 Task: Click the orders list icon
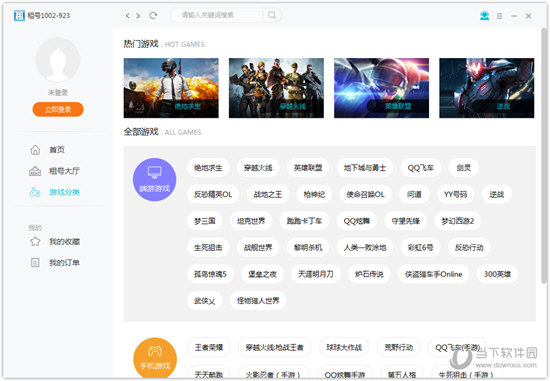click(x=35, y=262)
